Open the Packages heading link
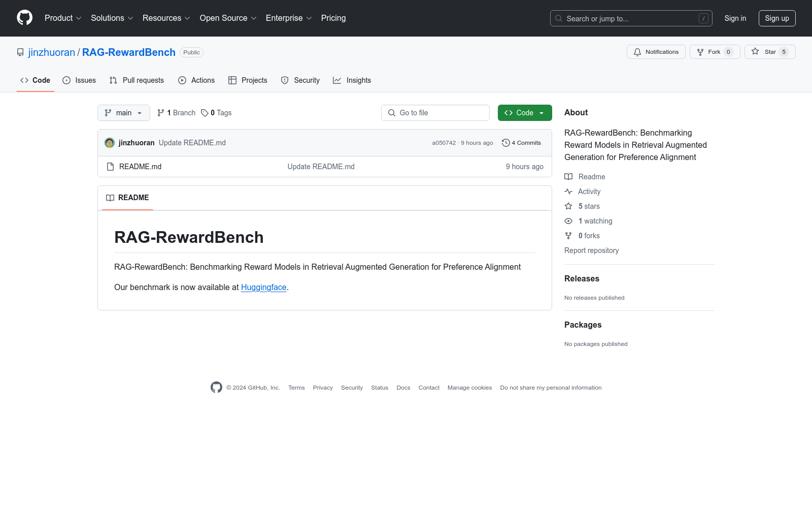812x508 pixels. click(583, 325)
